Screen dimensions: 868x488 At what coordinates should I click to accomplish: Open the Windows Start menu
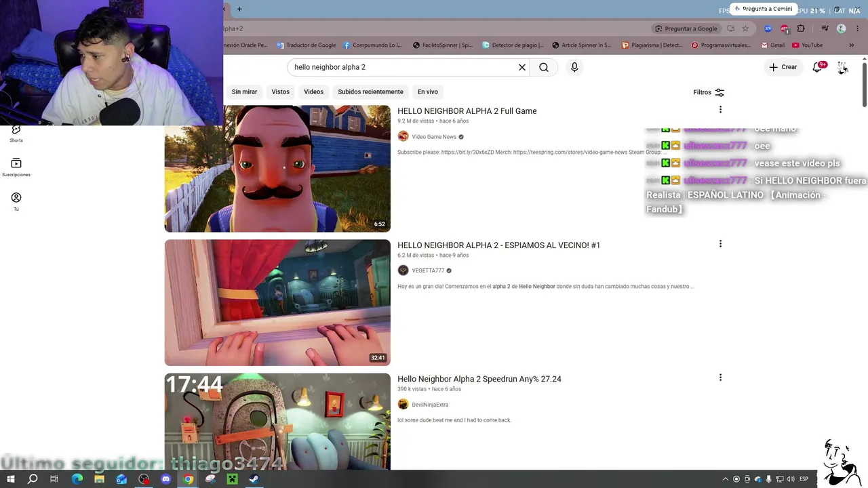pyautogui.click(x=11, y=479)
